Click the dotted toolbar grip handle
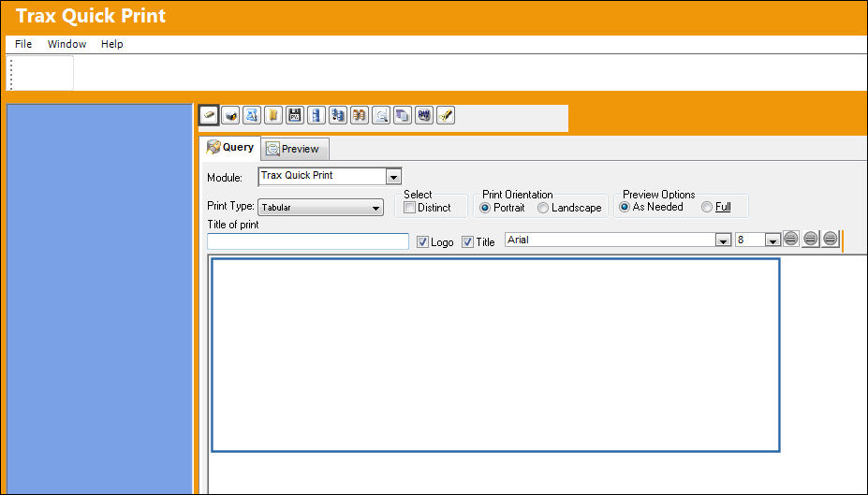This screenshot has width=868, height=495. 11,72
